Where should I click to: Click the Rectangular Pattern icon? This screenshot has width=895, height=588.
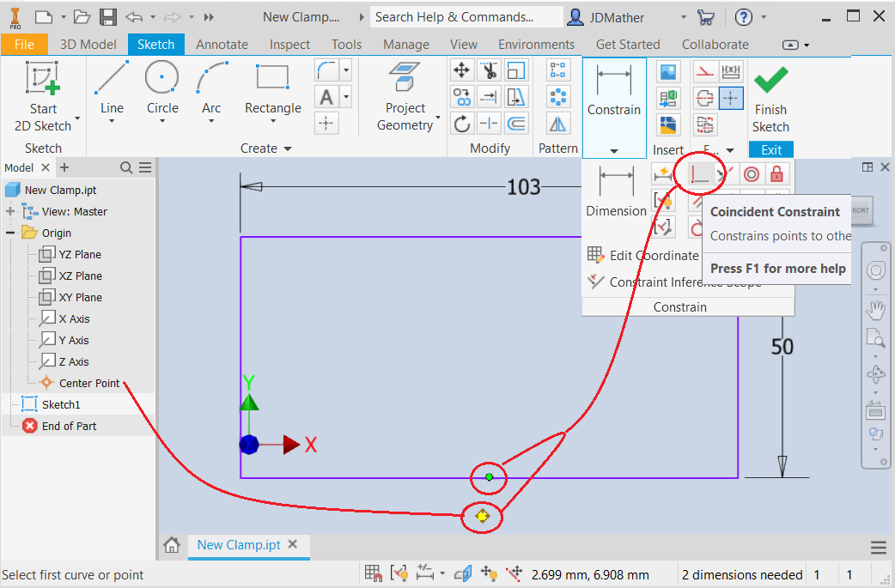point(557,70)
